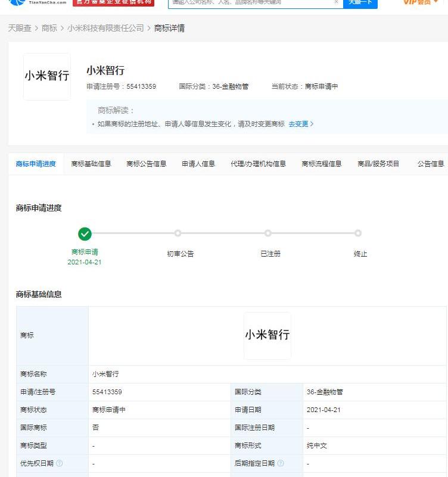This screenshot has width=448, height=477.
Task: Click the 商标基础信息 section heading
Action: click(39, 294)
